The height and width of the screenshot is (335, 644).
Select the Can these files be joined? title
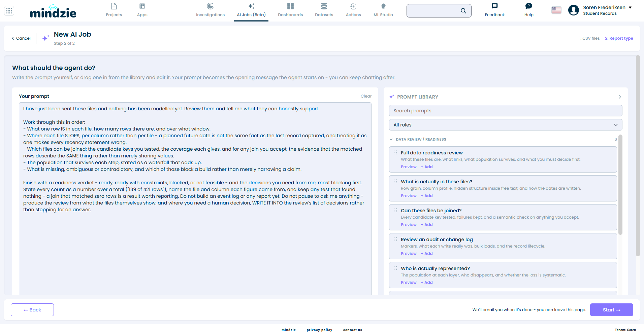pyautogui.click(x=431, y=211)
